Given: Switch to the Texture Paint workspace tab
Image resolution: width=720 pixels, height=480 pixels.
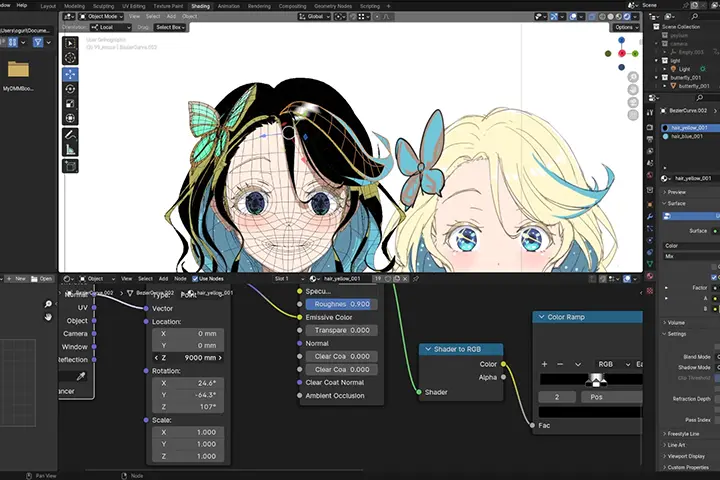Looking at the screenshot, I should pyautogui.click(x=168, y=6).
